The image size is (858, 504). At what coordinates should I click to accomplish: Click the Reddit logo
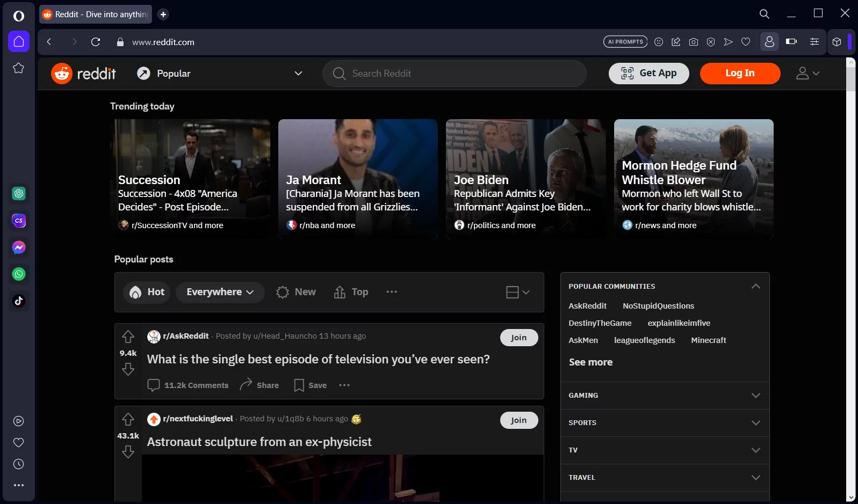[84, 74]
